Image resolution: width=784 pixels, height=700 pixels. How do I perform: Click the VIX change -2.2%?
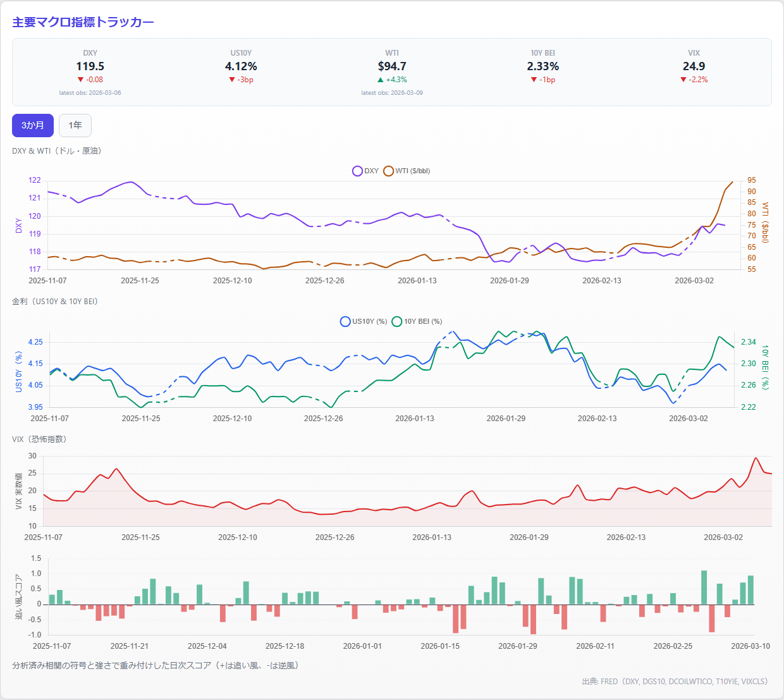(694, 80)
